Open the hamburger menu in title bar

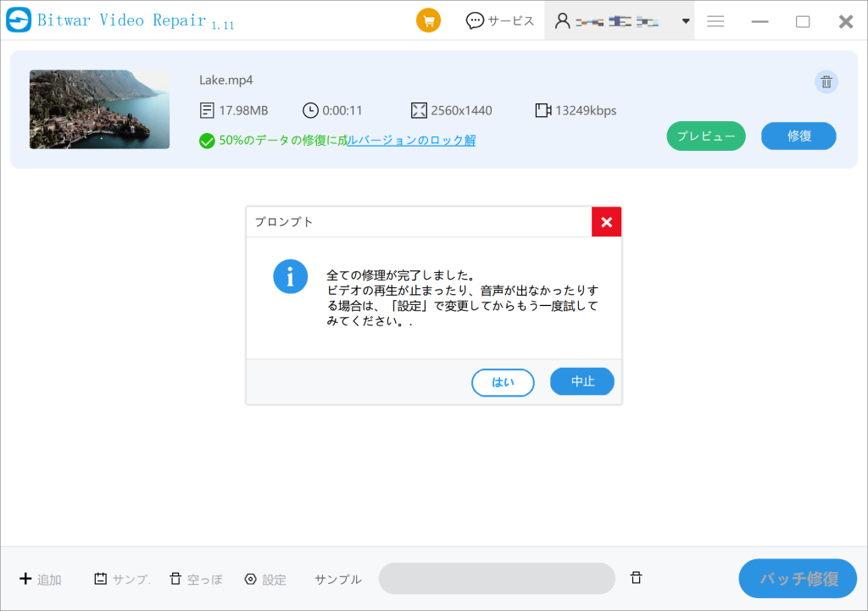[715, 21]
